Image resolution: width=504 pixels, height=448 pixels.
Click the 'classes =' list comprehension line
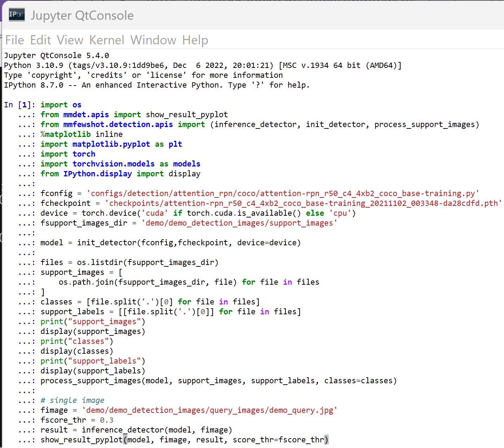click(150, 302)
